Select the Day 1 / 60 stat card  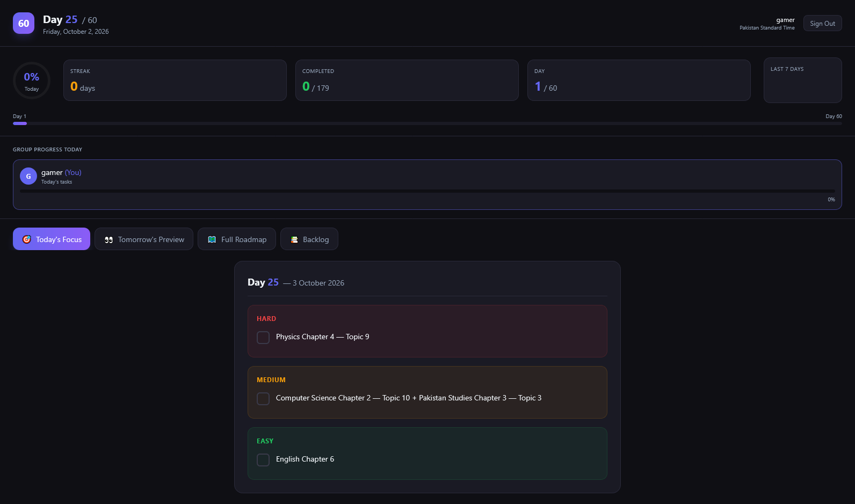[x=639, y=80]
